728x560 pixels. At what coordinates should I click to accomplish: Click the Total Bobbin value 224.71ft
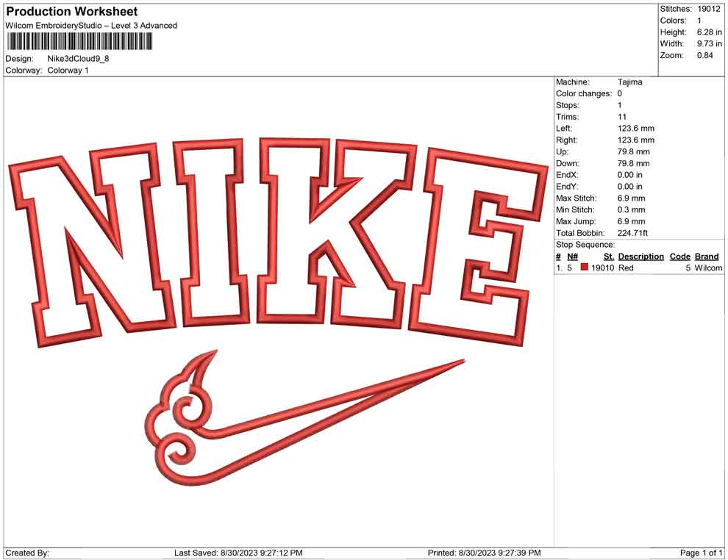click(x=632, y=233)
